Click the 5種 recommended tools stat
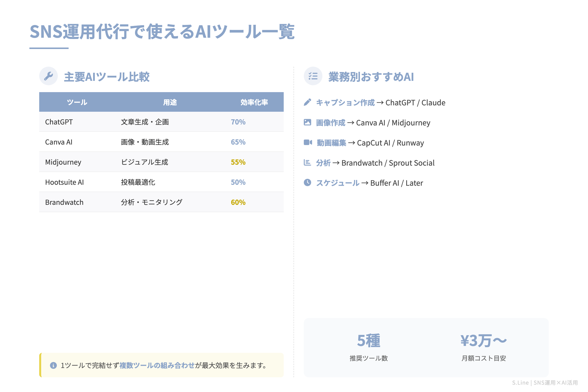The height and width of the screenshot is (392, 588). pyautogui.click(x=369, y=340)
